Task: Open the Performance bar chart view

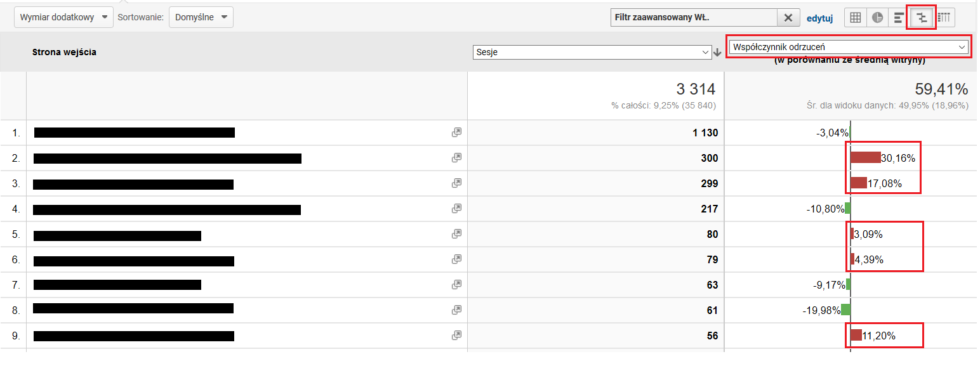Action: 899,17
